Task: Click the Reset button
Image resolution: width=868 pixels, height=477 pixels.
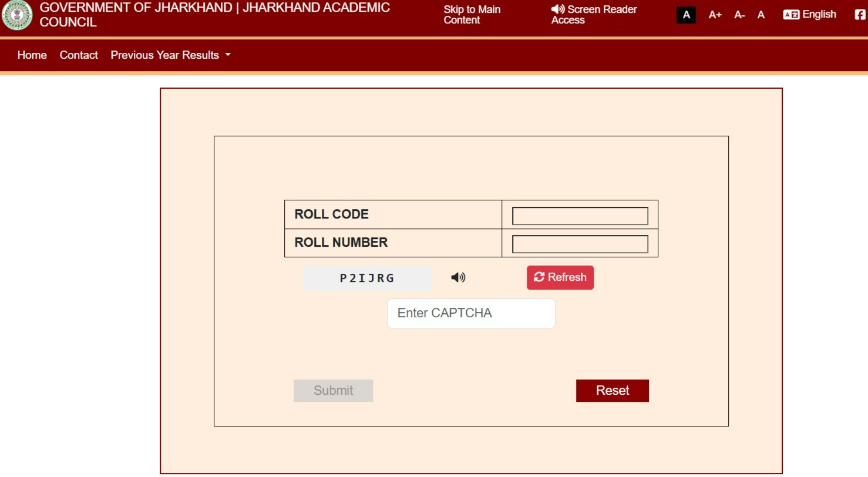Action: tap(612, 391)
